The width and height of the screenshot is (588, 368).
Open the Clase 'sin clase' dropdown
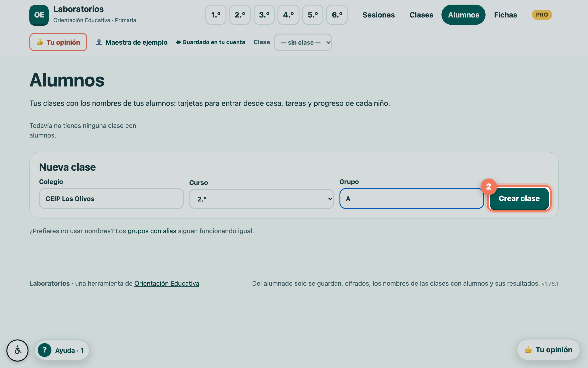[x=303, y=42]
